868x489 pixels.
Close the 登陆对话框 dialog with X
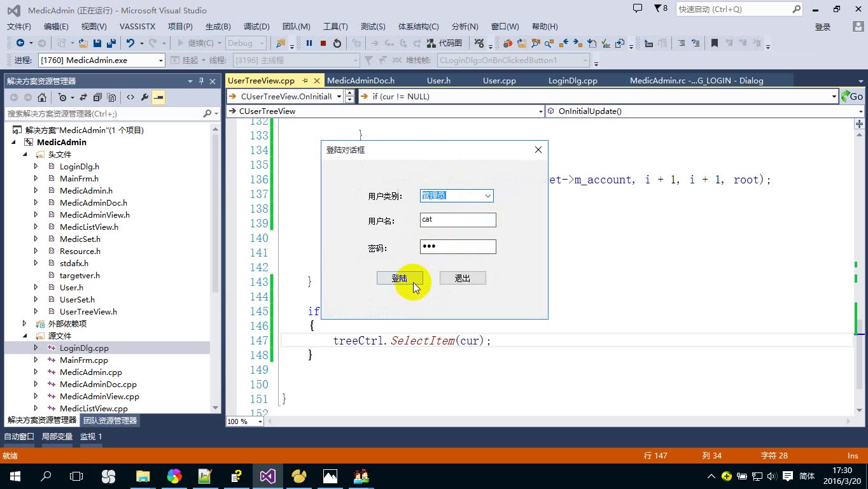[x=538, y=150]
